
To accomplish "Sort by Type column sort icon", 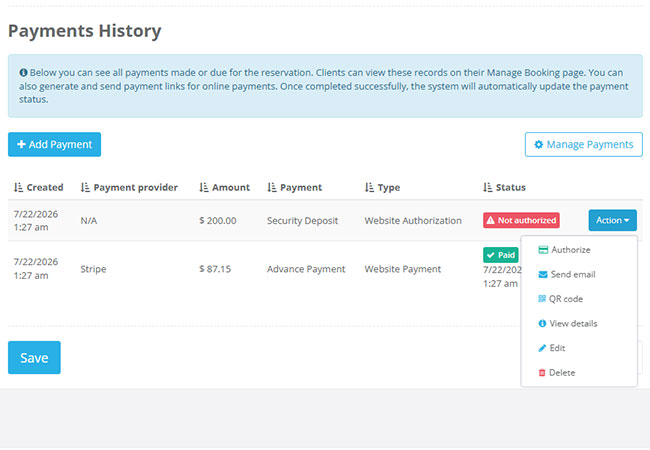I will [369, 187].
